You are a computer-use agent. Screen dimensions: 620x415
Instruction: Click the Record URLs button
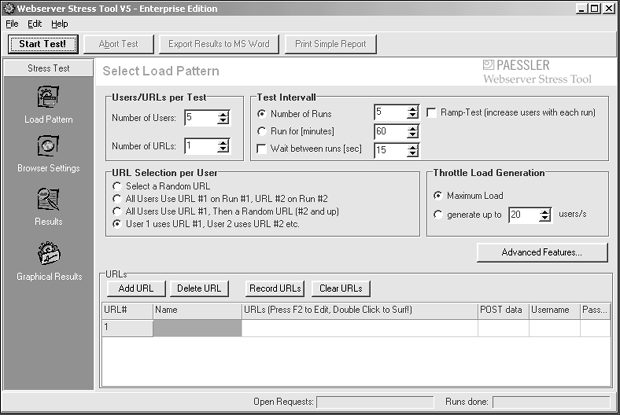(275, 288)
